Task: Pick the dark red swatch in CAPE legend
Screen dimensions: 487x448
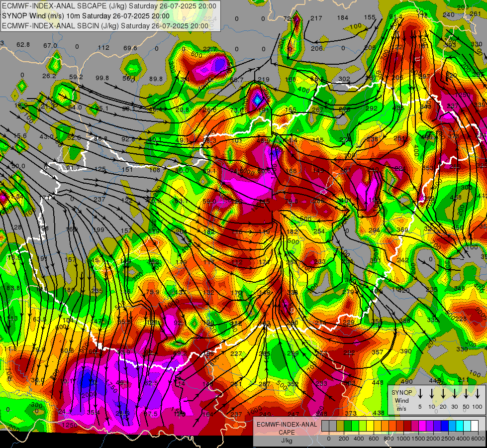Action: click(x=407, y=426)
